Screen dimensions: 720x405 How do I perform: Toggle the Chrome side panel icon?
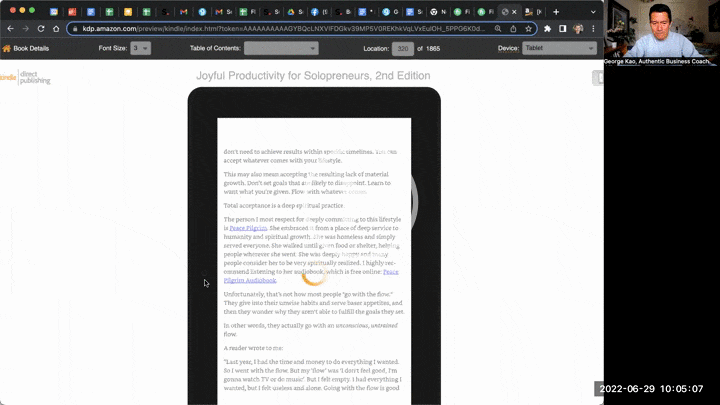(562, 28)
